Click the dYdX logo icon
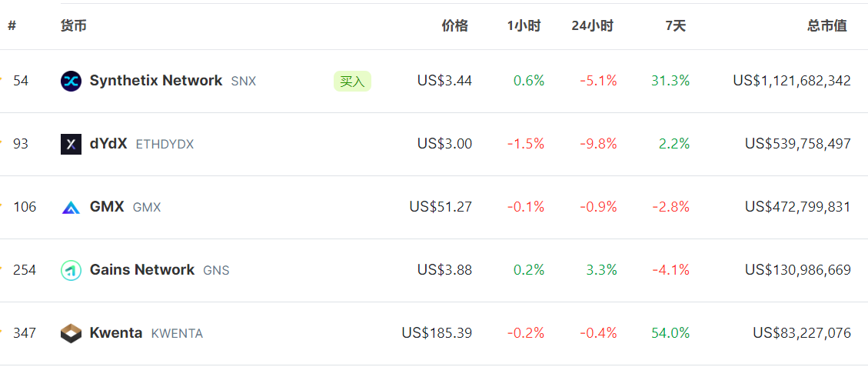The width and height of the screenshot is (868, 367). pyautogui.click(x=71, y=144)
